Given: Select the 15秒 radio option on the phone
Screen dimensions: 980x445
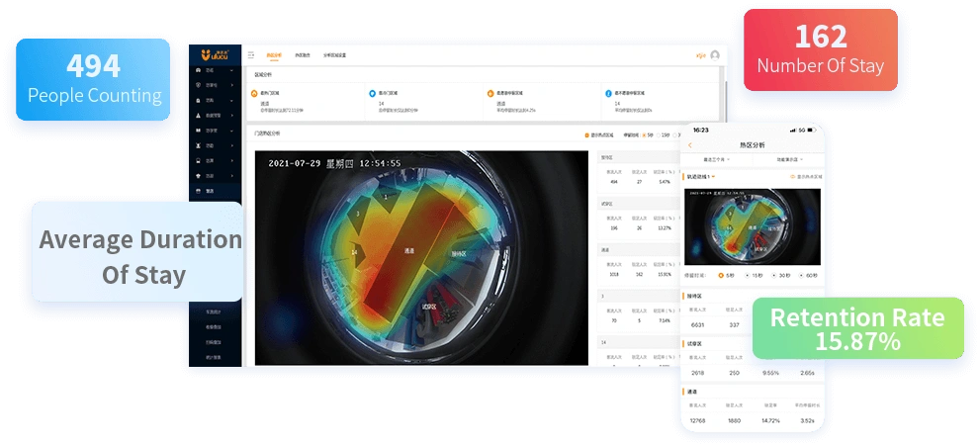Looking at the screenshot, I should tap(748, 275).
